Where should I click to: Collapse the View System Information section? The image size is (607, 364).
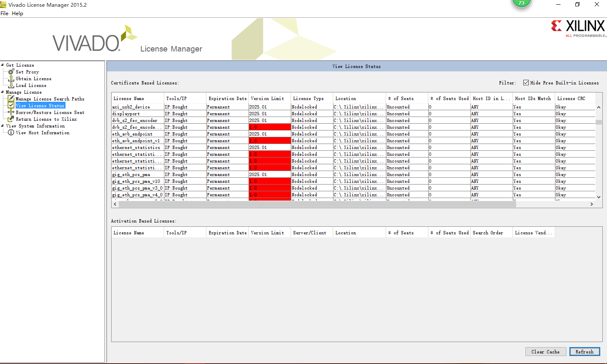(3, 126)
